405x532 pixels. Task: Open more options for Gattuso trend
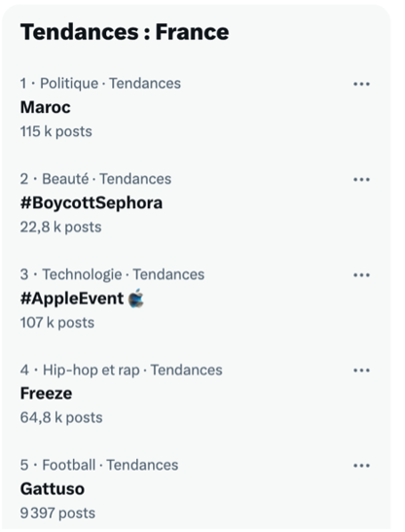pyautogui.click(x=361, y=465)
